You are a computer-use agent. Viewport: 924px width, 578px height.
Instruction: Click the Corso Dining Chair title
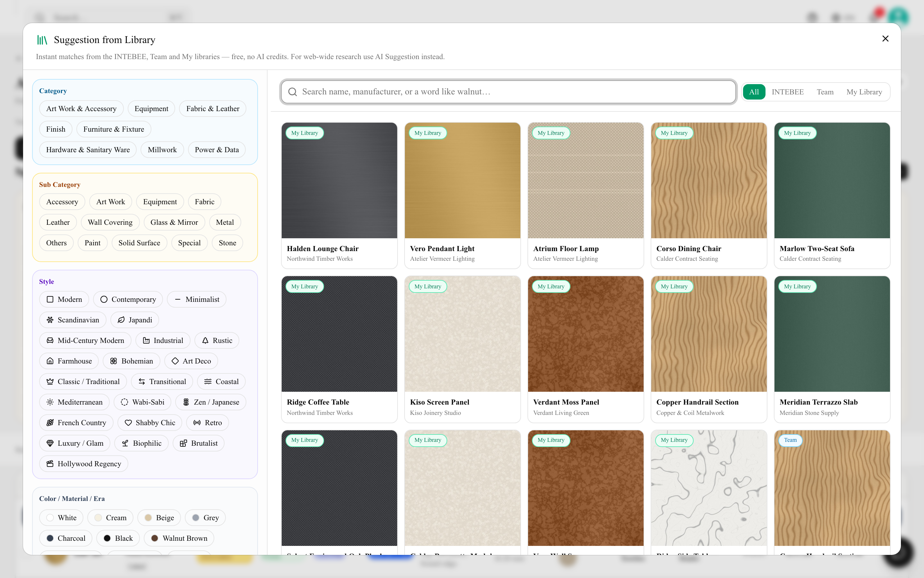[689, 249]
